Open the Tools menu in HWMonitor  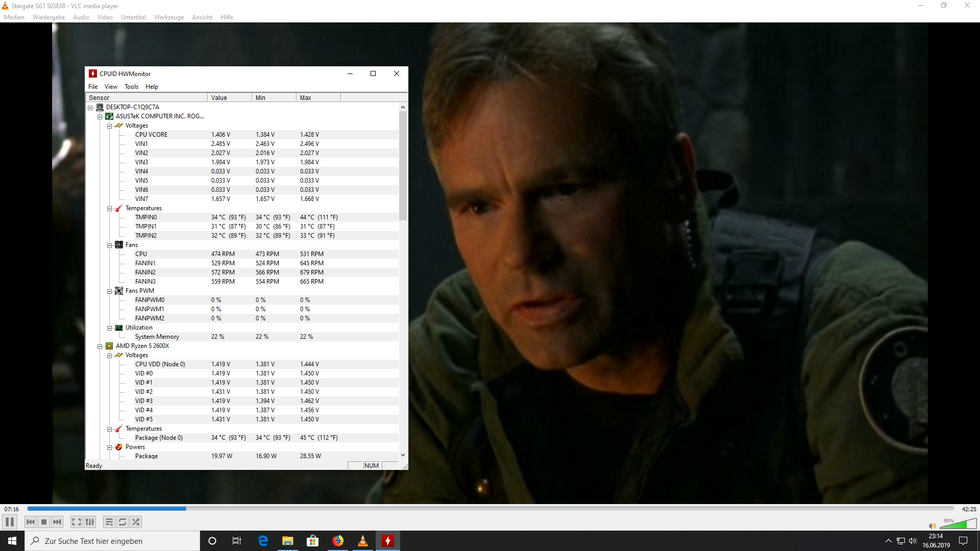131,87
